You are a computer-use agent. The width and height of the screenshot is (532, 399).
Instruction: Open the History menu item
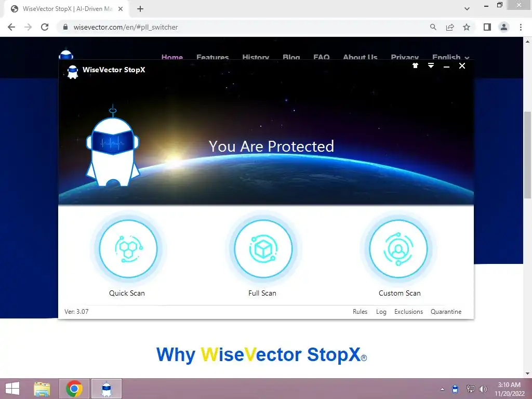(x=256, y=57)
